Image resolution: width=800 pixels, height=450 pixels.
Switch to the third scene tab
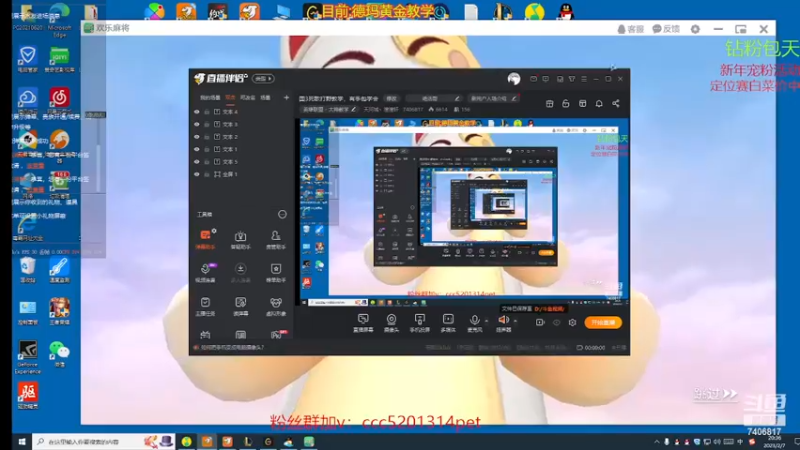click(247, 97)
